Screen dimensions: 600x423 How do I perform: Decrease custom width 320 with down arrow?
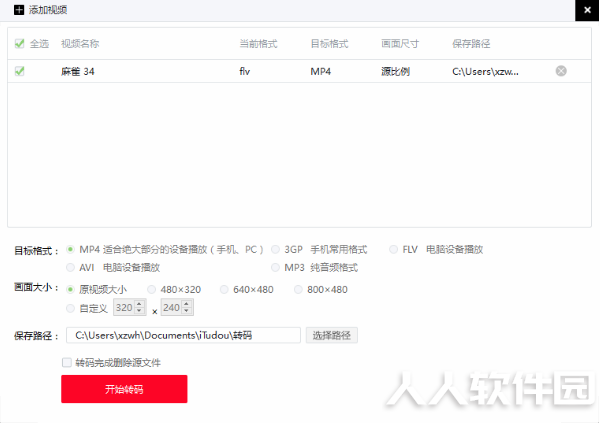click(x=139, y=311)
